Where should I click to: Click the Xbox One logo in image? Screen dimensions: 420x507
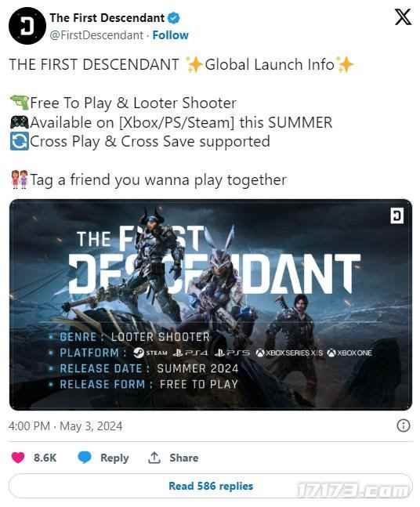(349, 353)
